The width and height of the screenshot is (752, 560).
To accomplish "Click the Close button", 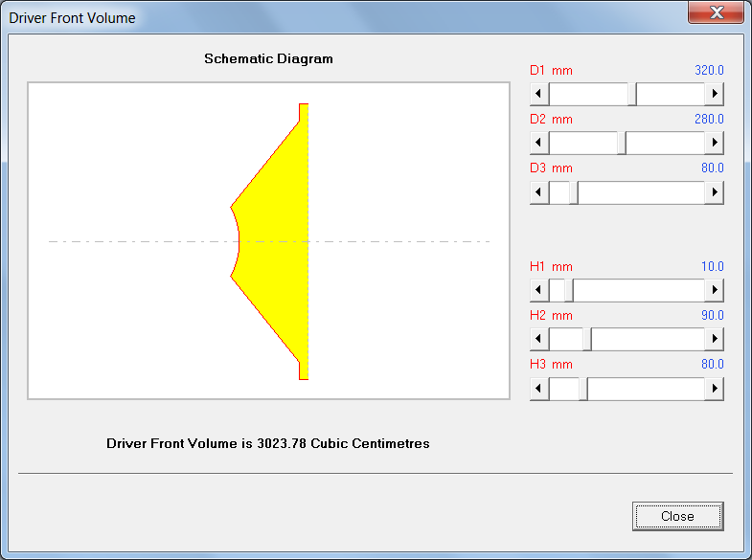I will (677, 516).
